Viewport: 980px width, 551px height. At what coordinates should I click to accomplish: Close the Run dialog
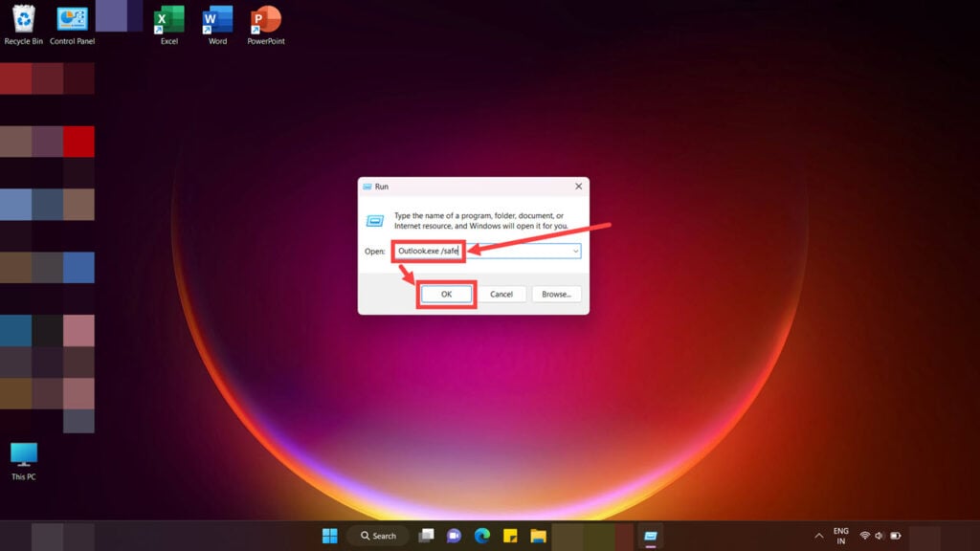pyautogui.click(x=579, y=187)
